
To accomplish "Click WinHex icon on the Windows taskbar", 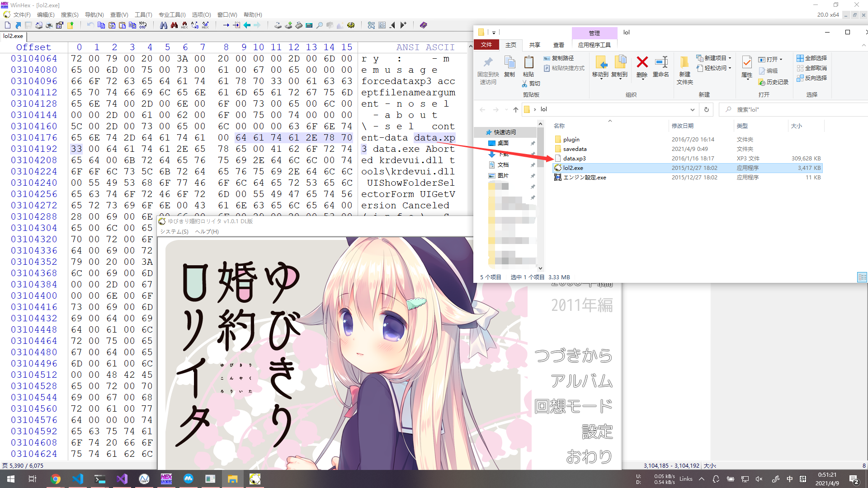I will point(166,479).
